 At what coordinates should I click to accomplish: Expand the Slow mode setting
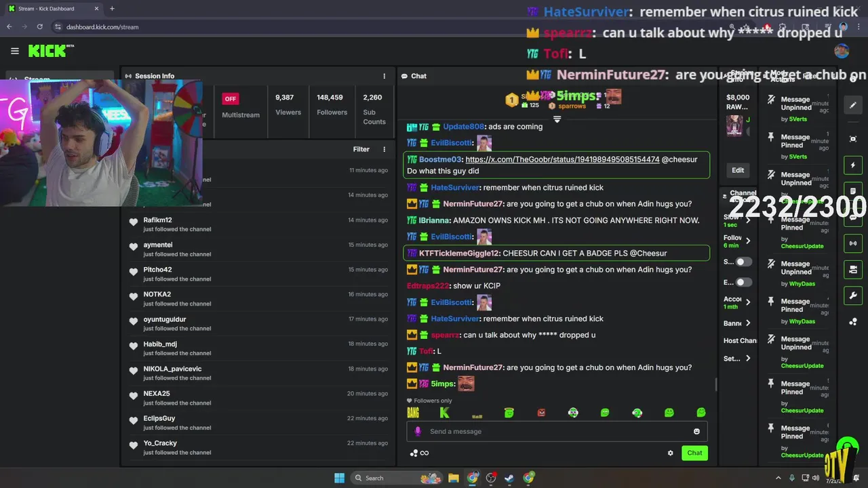748,220
